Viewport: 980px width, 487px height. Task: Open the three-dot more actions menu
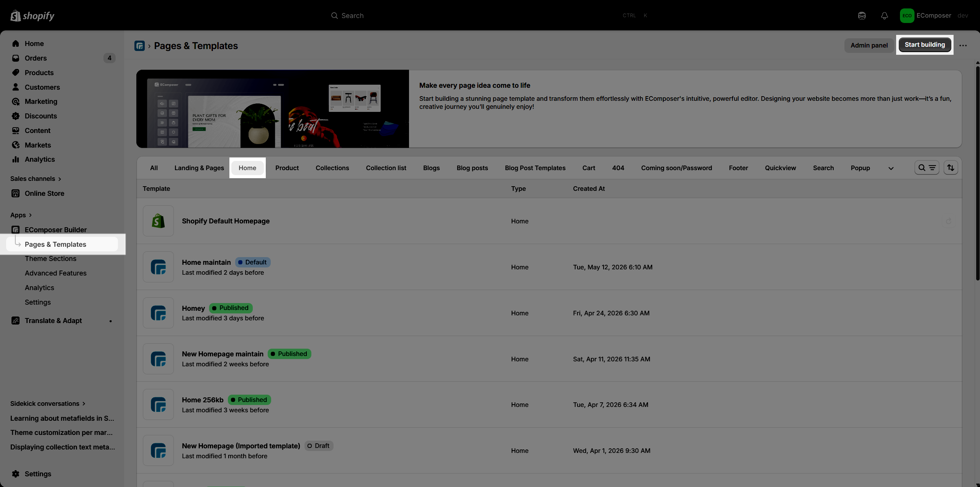(963, 45)
